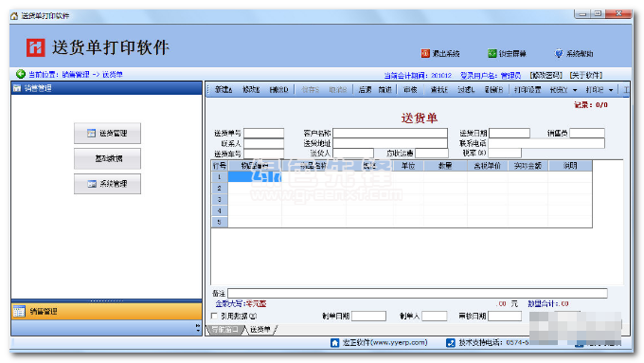
Task: Click the highlighted 物品编码 cell in row 1
Action: pos(255,177)
